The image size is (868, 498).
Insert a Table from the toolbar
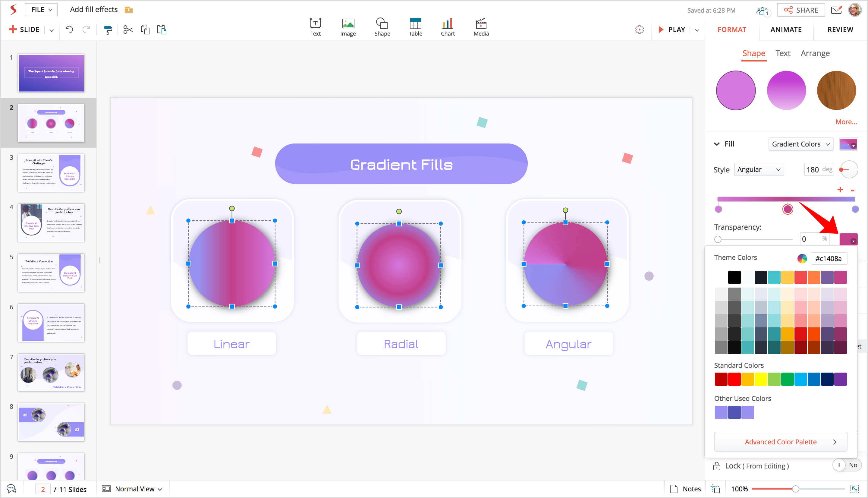click(x=415, y=27)
